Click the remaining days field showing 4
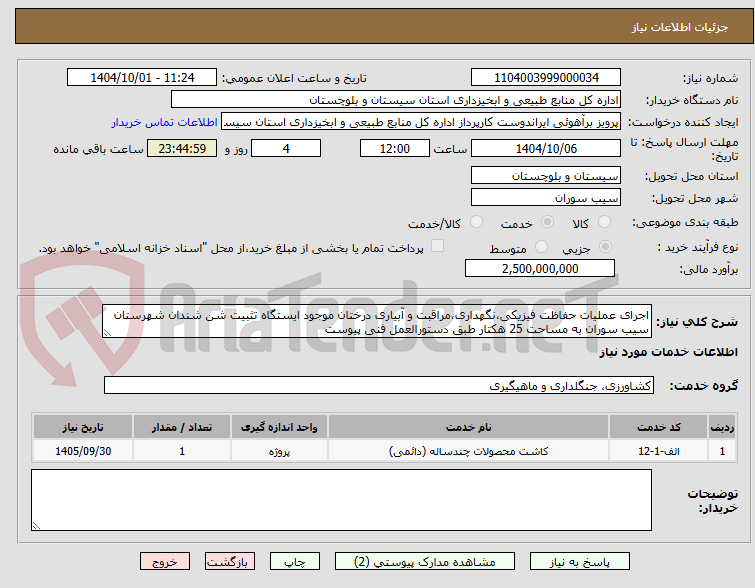 tap(286, 148)
